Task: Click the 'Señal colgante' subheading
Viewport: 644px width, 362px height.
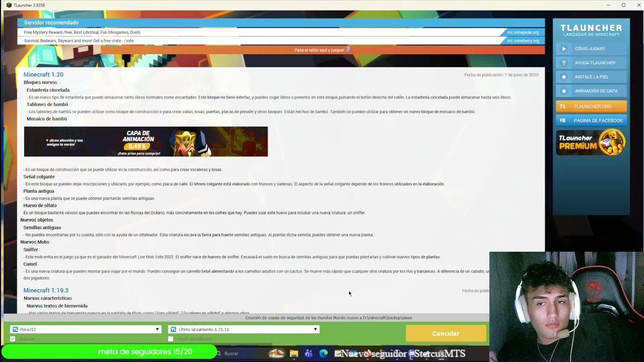Action: (x=39, y=176)
